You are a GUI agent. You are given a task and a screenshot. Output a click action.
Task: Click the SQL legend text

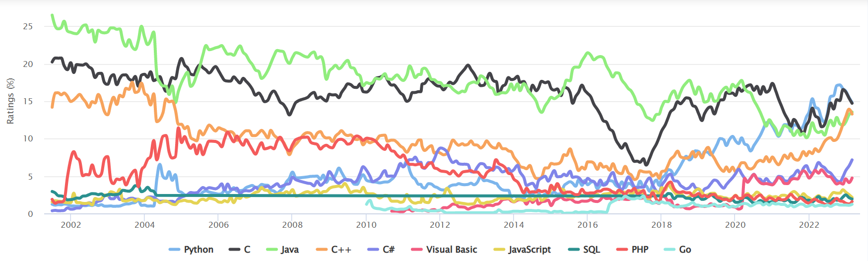pos(592,250)
